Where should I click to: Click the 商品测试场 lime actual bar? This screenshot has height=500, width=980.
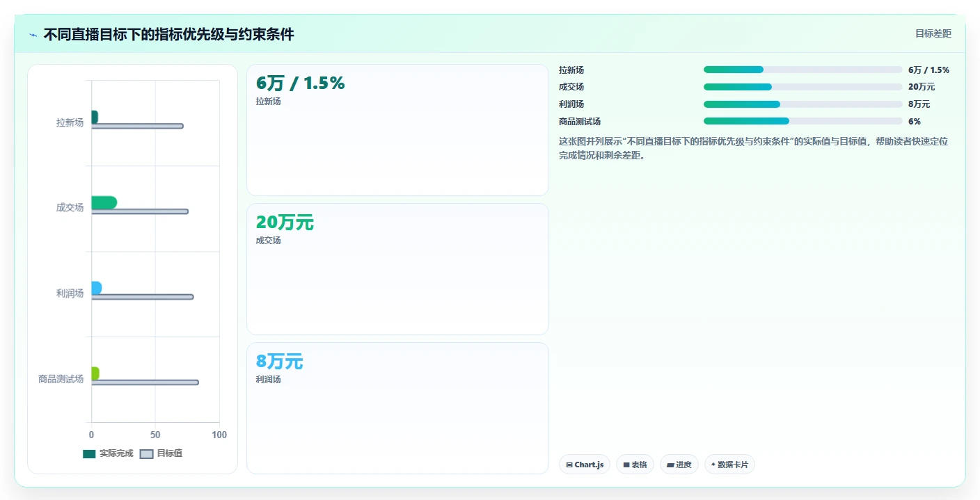95,373
